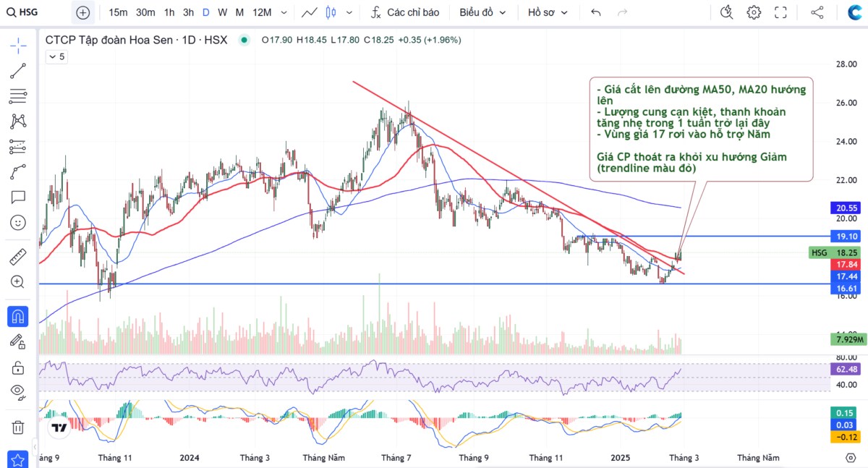The image size is (868, 468).
Task: Select the red-bordered annotation text box
Action: (x=701, y=129)
